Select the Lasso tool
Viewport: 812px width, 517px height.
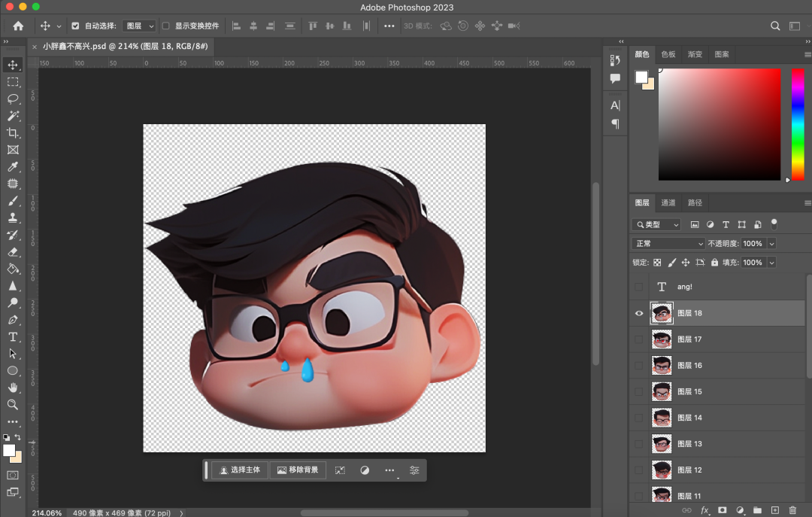(x=13, y=99)
